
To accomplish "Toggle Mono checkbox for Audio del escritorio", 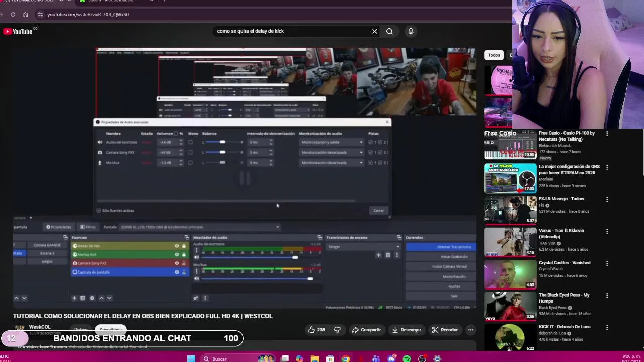I will tap(190, 142).
